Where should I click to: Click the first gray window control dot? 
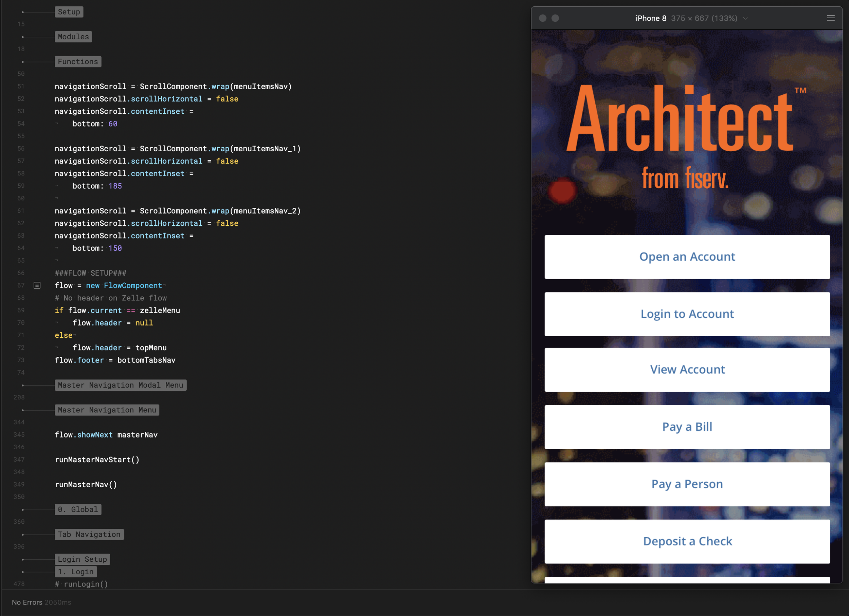(x=542, y=18)
